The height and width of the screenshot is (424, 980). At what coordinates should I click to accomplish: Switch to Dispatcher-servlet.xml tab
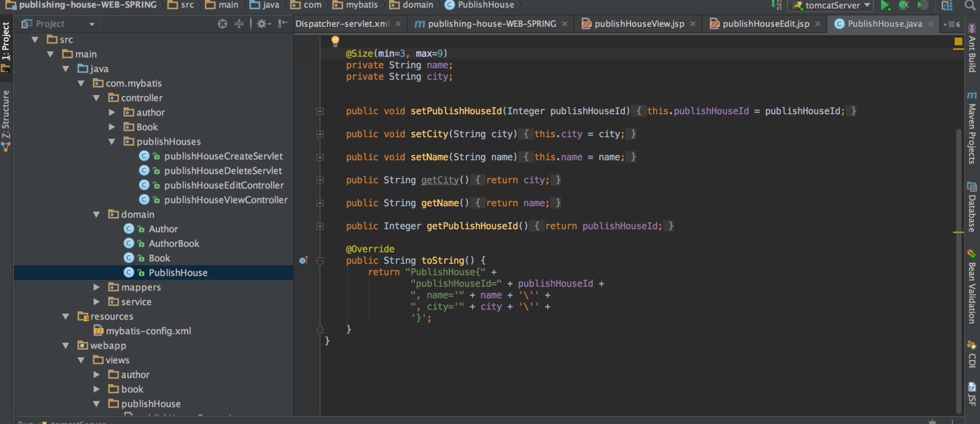point(342,24)
